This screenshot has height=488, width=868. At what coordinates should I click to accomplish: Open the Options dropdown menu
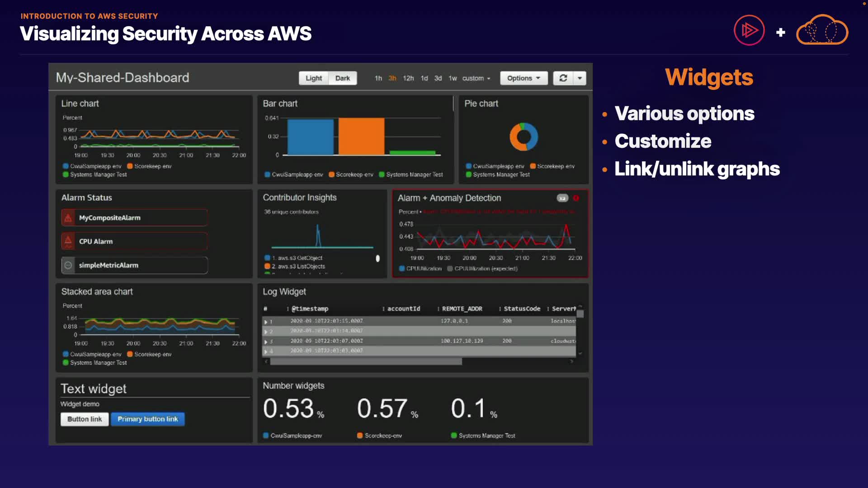(x=524, y=78)
